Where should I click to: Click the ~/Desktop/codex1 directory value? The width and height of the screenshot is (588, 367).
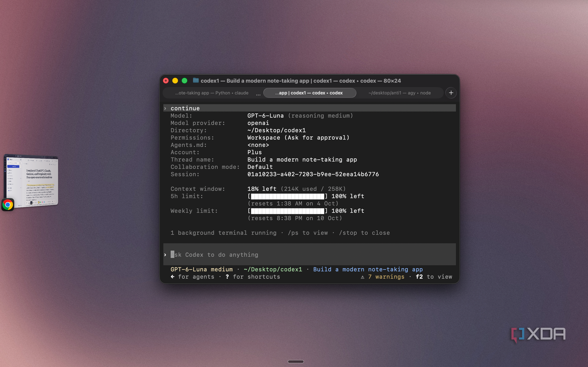(277, 130)
